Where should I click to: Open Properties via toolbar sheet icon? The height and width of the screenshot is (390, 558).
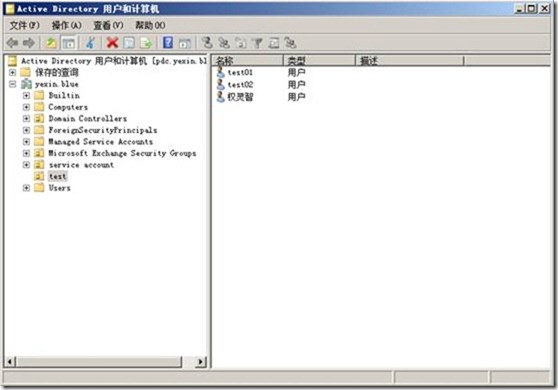[x=129, y=43]
